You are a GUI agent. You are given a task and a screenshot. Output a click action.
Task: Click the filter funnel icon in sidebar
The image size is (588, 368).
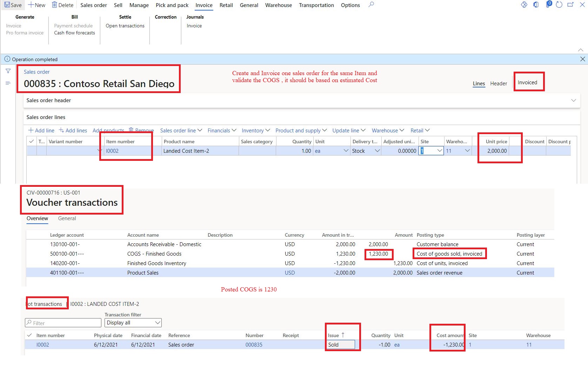[8, 71]
